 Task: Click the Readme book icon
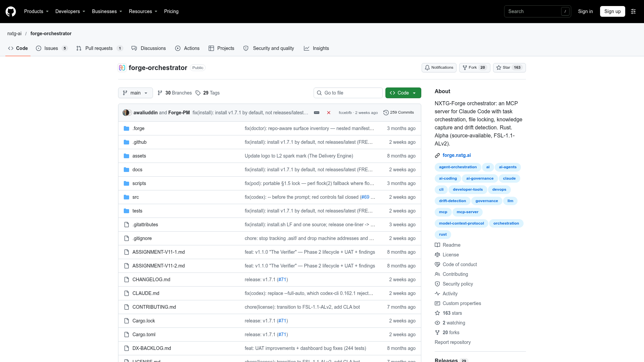[437, 245]
